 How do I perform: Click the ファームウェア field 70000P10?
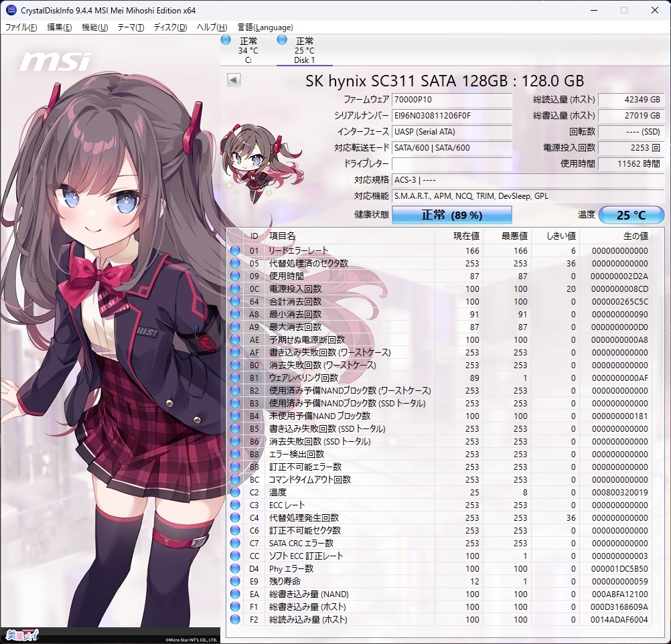click(452, 100)
